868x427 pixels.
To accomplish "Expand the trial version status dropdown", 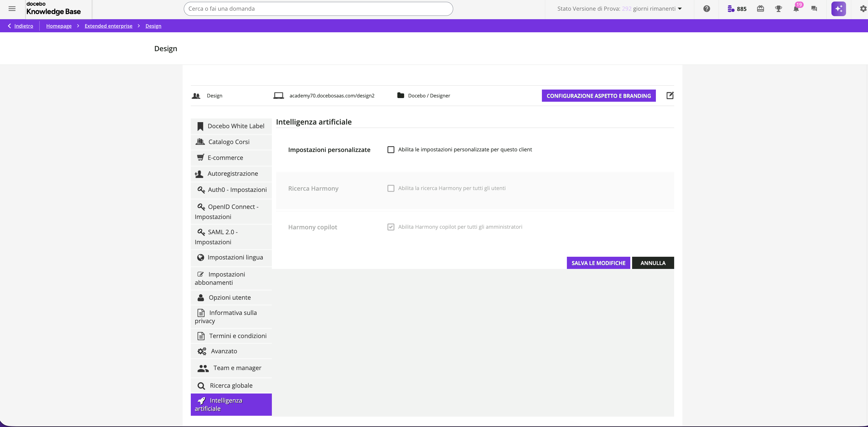I will pyautogui.click(x=679, y=9).
